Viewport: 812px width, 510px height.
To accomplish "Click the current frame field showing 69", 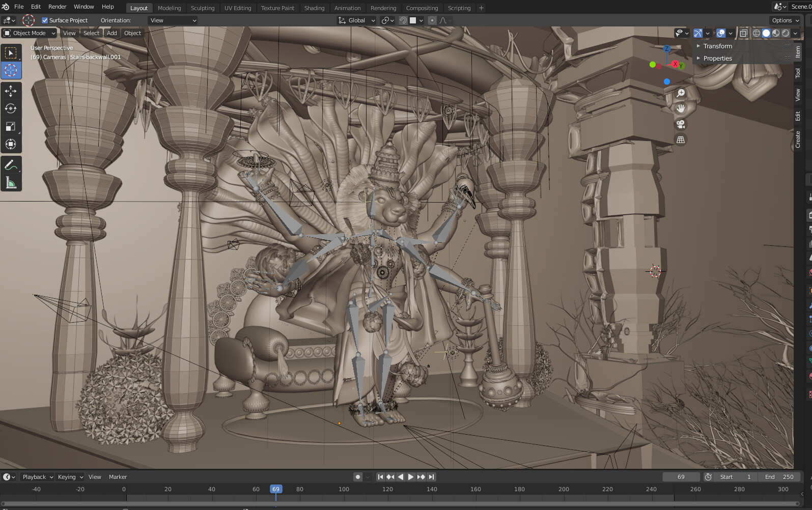I will pos(681,477).
